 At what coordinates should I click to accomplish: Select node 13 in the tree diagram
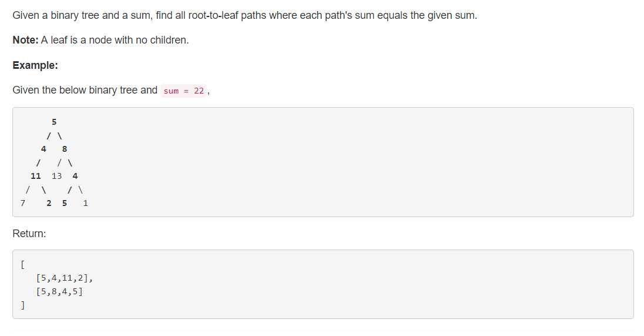tap(56, 176)
